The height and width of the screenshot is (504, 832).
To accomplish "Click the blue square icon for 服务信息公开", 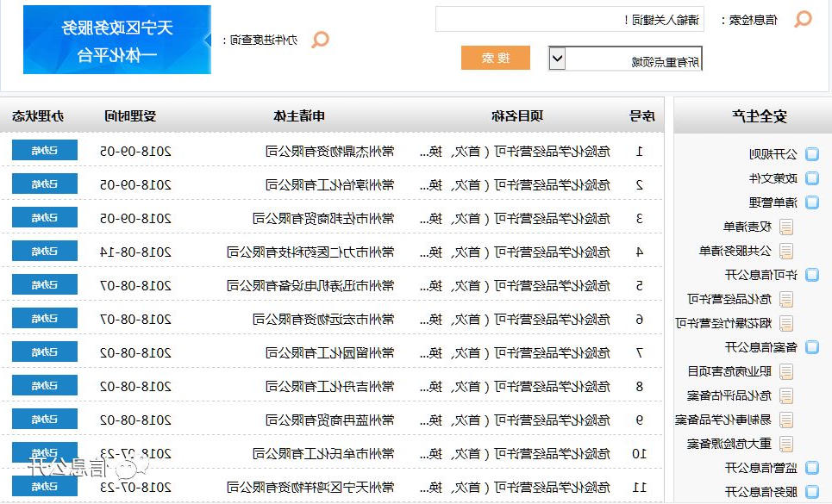I will pyautogui.click(x=812, y=492).
